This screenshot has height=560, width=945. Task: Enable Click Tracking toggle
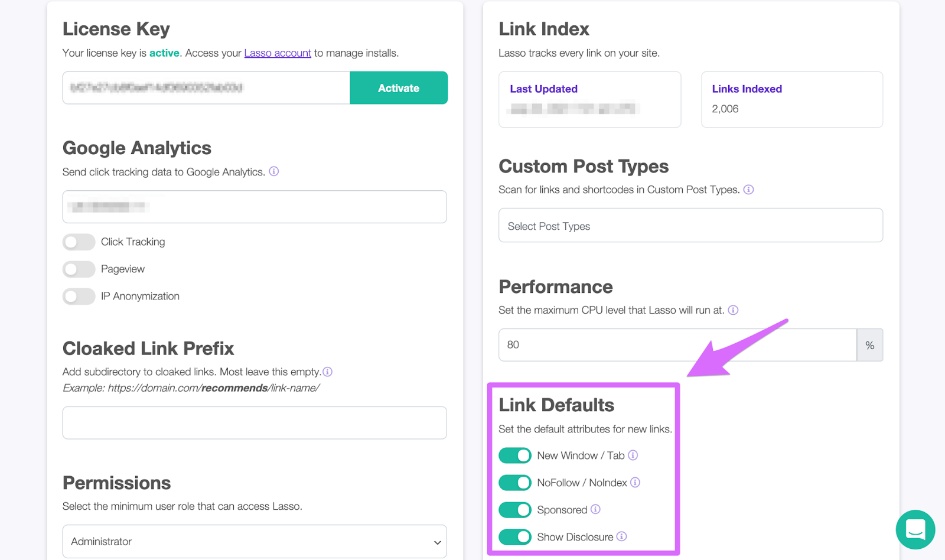pos(79,242)
